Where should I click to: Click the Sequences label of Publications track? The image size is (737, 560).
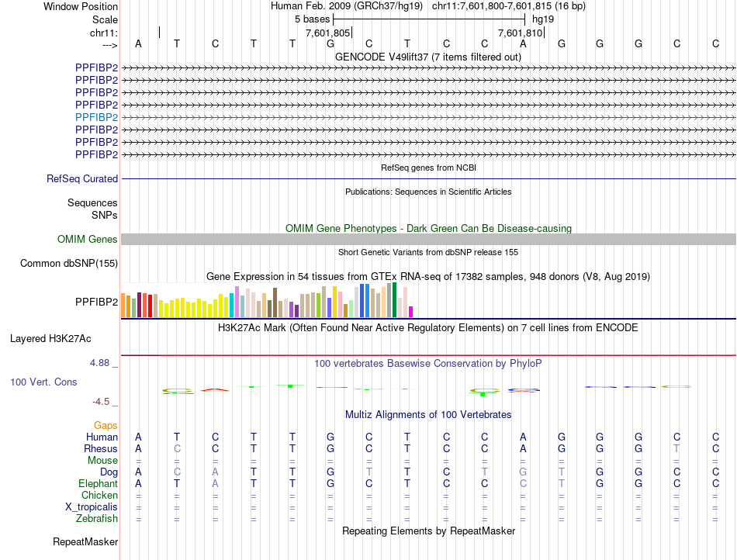[92, 202]
